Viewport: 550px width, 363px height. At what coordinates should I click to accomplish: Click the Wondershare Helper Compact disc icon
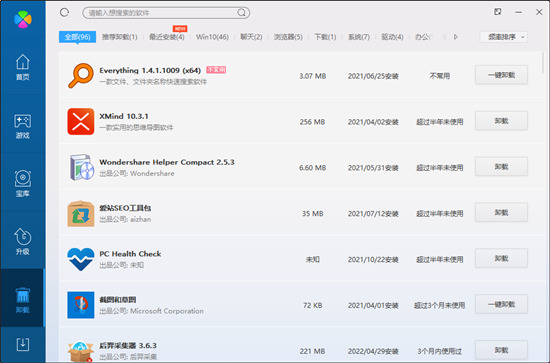(x=81, y=167)
